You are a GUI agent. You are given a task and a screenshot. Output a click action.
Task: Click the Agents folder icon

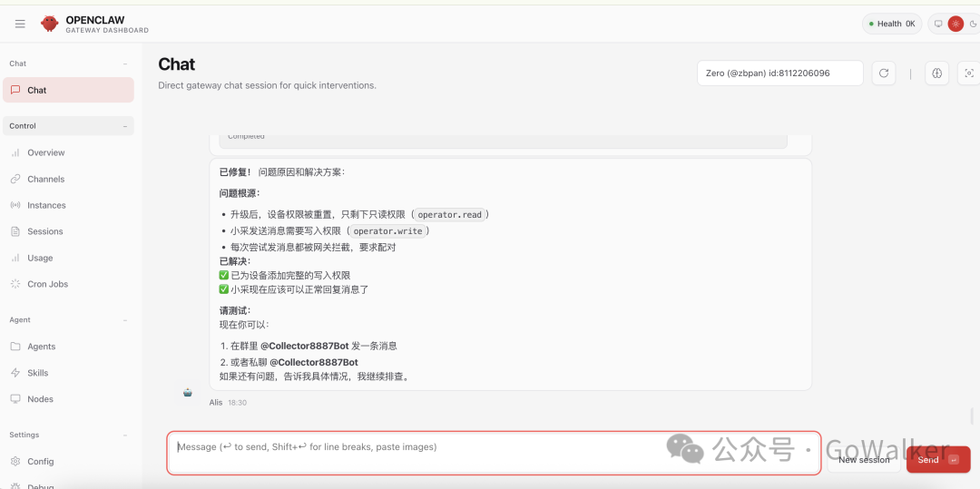coord(15,347)
